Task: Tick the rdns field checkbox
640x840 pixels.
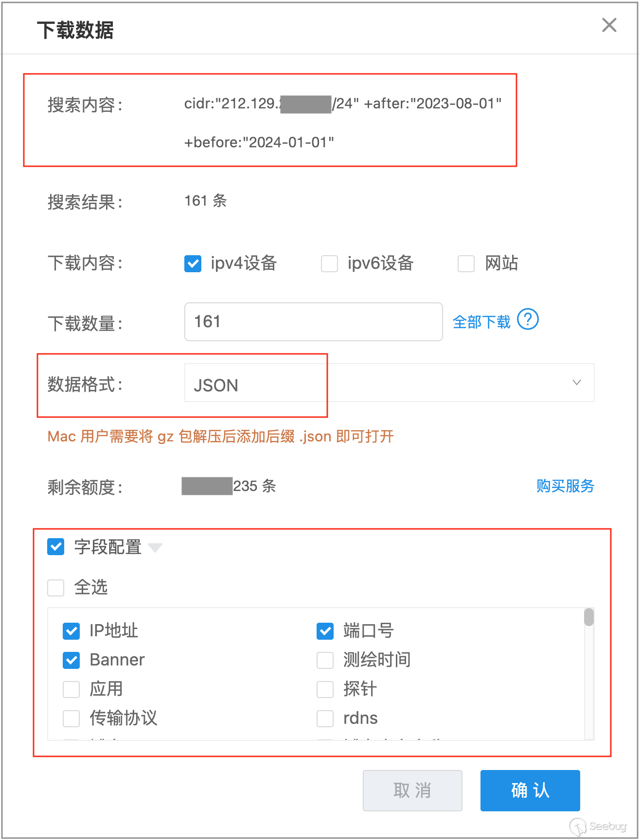Action: coord(325,718)
